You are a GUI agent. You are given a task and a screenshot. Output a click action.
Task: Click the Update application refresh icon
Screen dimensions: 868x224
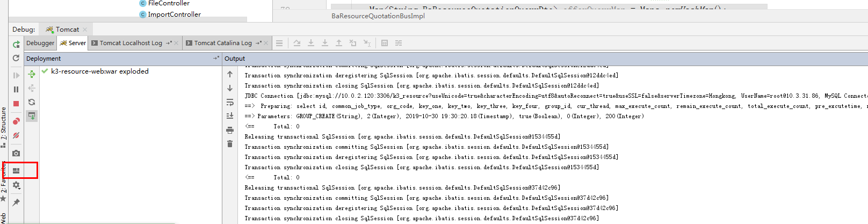[16, 58]
